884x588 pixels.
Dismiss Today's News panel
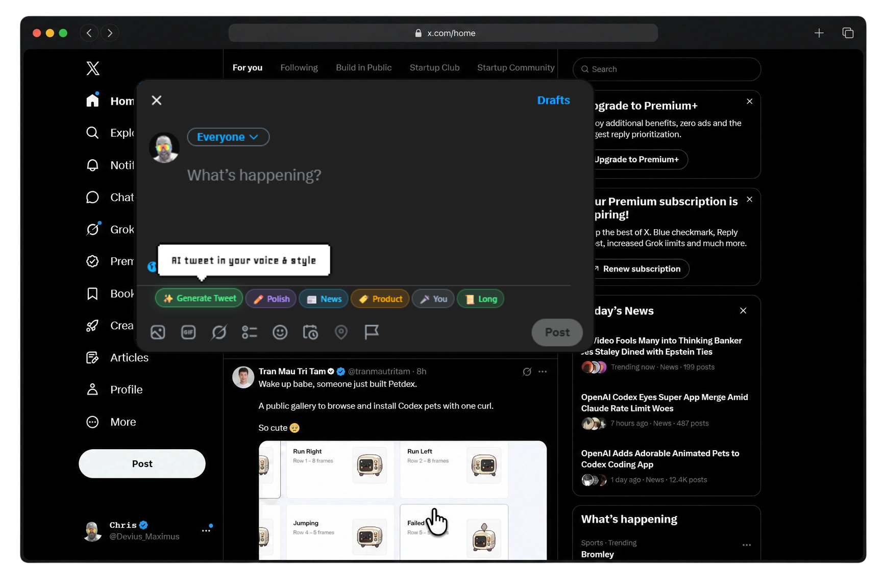point(743,310)
